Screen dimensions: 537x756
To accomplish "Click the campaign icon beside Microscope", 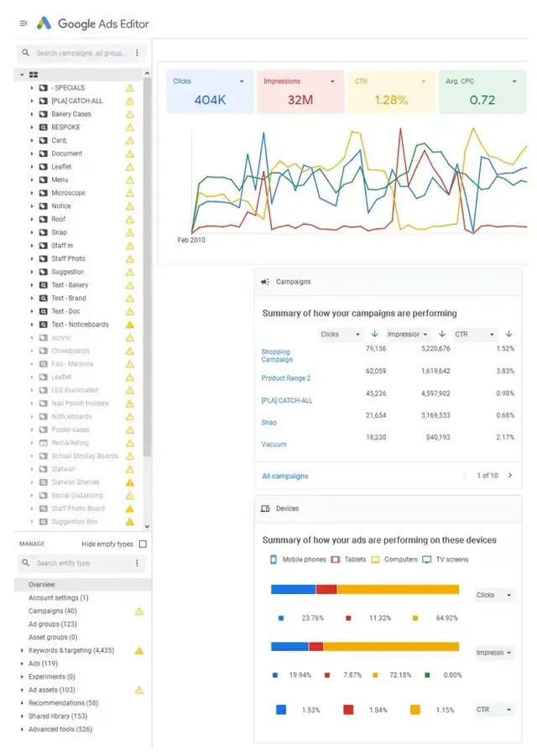I will coord(43,193).
